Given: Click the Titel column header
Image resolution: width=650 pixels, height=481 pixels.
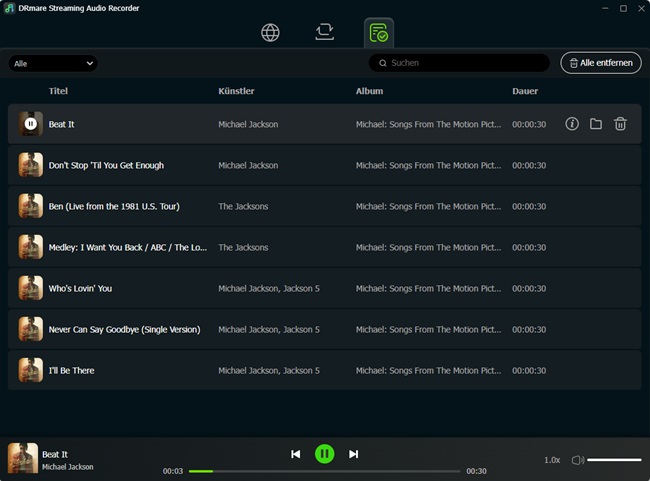Looking at the screenshot, I should [x=58, y=91].
